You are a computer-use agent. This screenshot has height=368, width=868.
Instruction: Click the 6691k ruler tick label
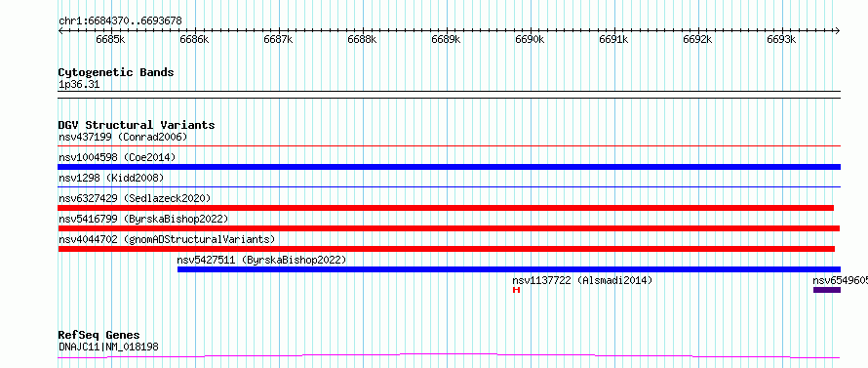click(613, 39)
